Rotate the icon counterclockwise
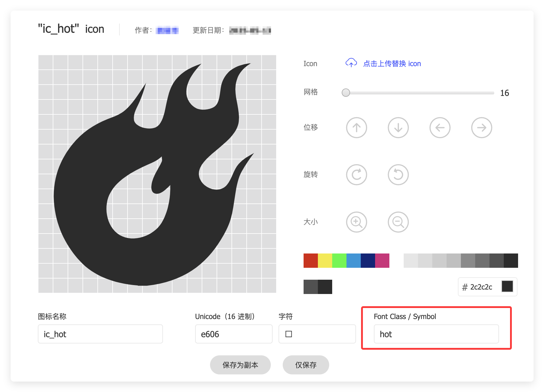 [398, 175]
